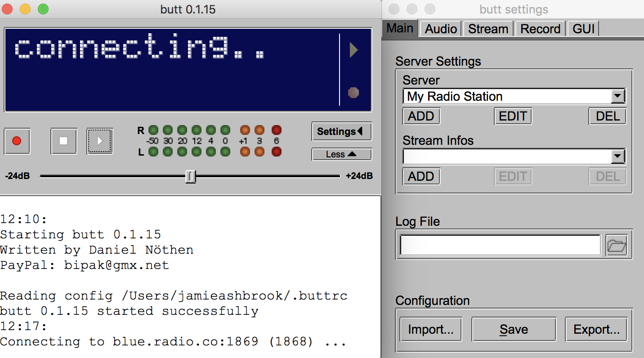Open the Stream settings tab
The width and height of the screenshot is (644, 358).
click(488, 29)
